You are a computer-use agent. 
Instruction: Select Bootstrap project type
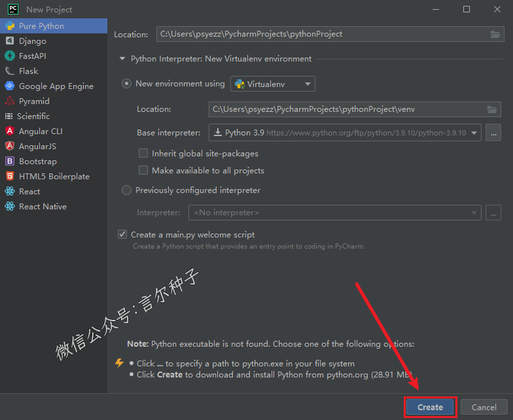point(54,161)
